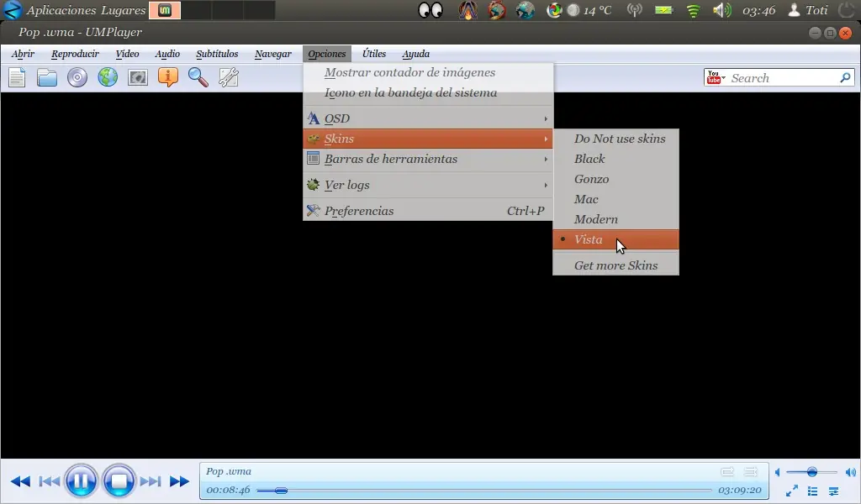Take a screenshot with the photo icon
This screenshot has height=504, width=861.
point(138,77)
